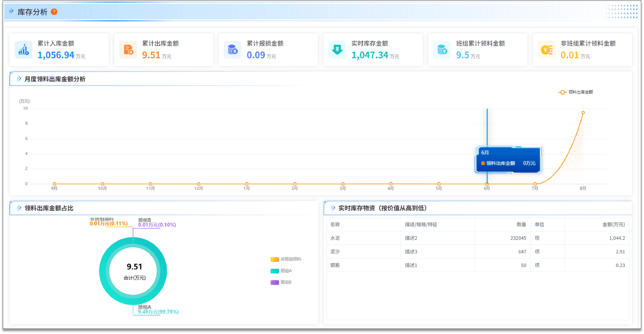Toggle the 领料出库金额 line chart legend
644x334 pixels.
576,92
